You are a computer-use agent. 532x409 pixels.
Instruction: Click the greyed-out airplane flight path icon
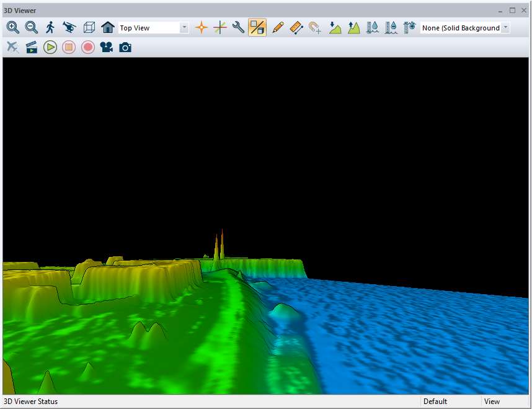pos(13,47)
